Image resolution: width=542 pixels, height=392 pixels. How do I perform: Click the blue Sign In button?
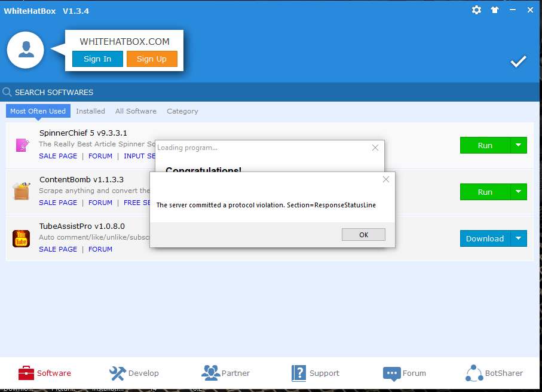pyautogui.click(x=97, y=59)
